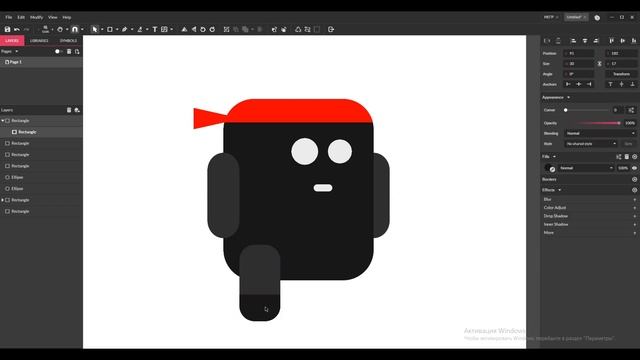Image resolution: width=640 pixels, height=360 pixels.
Task: Align selection to left edge
Action: click(573, 41)
